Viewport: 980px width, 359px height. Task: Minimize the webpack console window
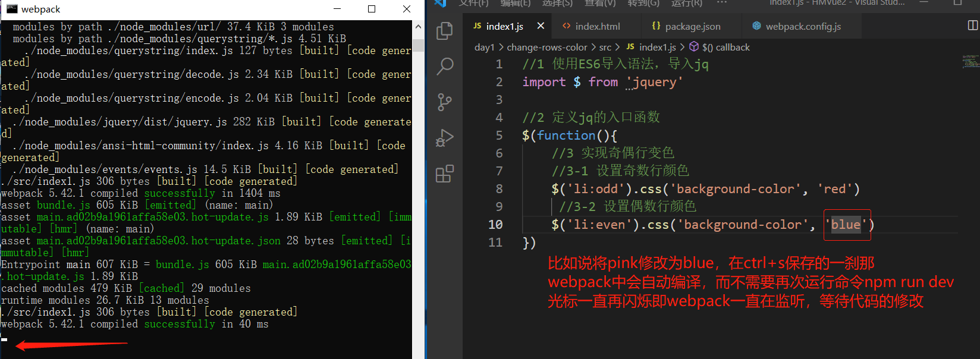[337, 9]
